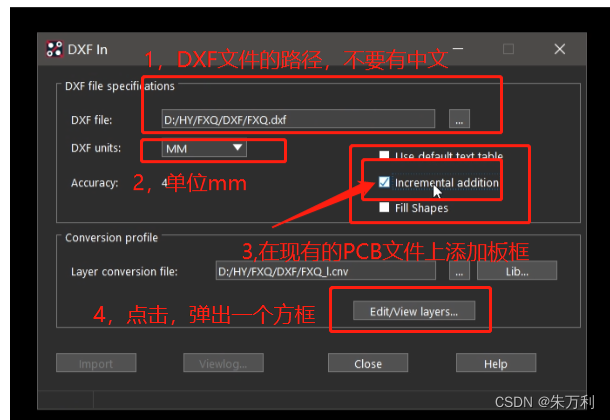Open the Viewlog... button
This screenshot has width=610, height=420.
223,363
